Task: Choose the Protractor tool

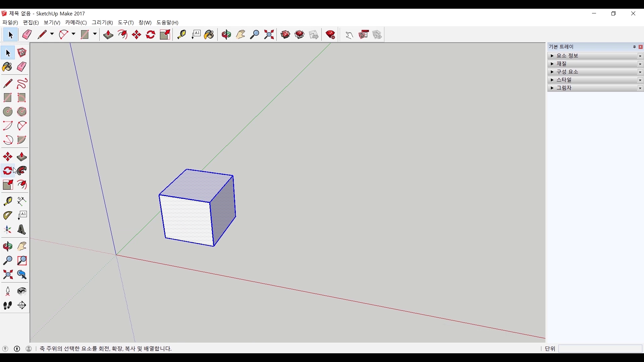Action: (8, 215)
